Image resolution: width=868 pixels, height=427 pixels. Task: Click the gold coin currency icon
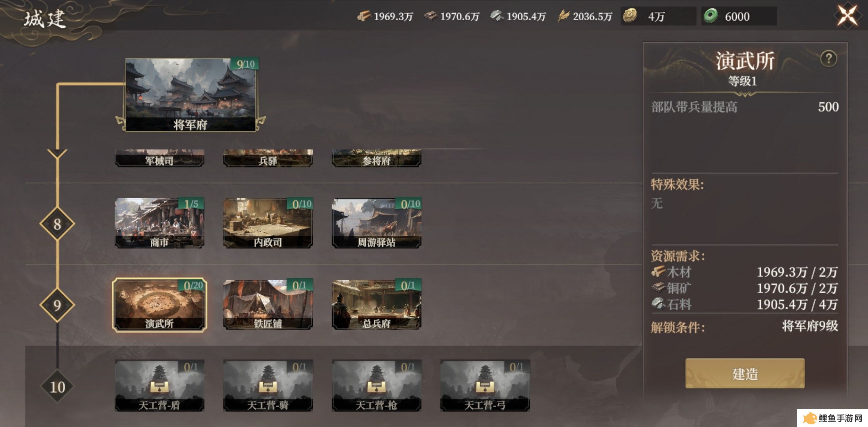click(630, 16)
